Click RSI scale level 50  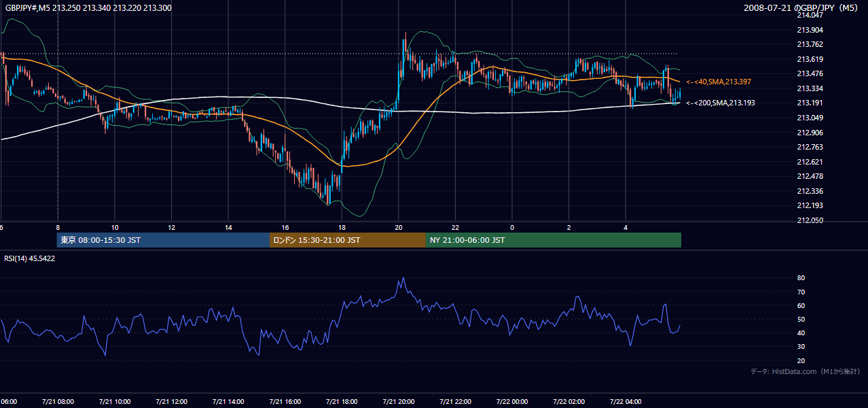[x=801, y=319]
